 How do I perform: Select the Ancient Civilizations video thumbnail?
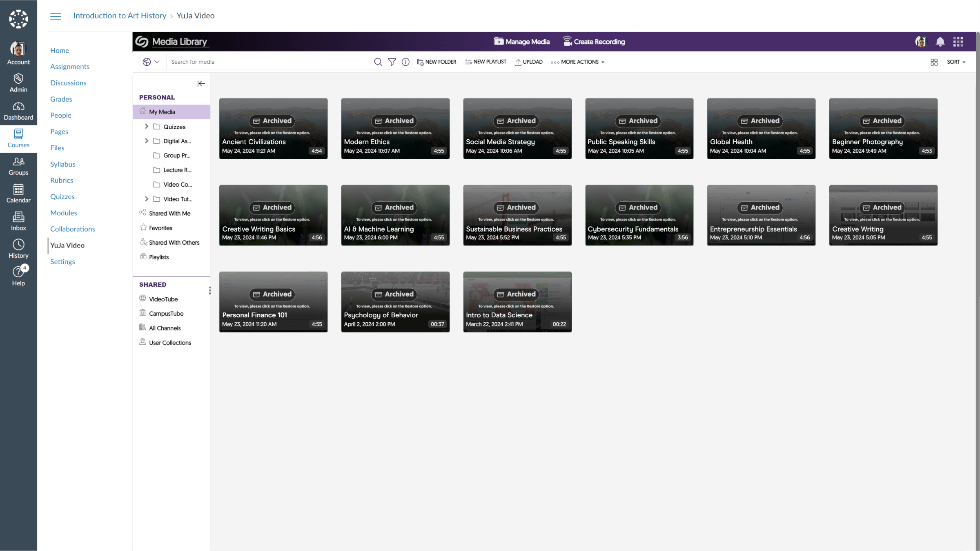(x=273, y=128)
